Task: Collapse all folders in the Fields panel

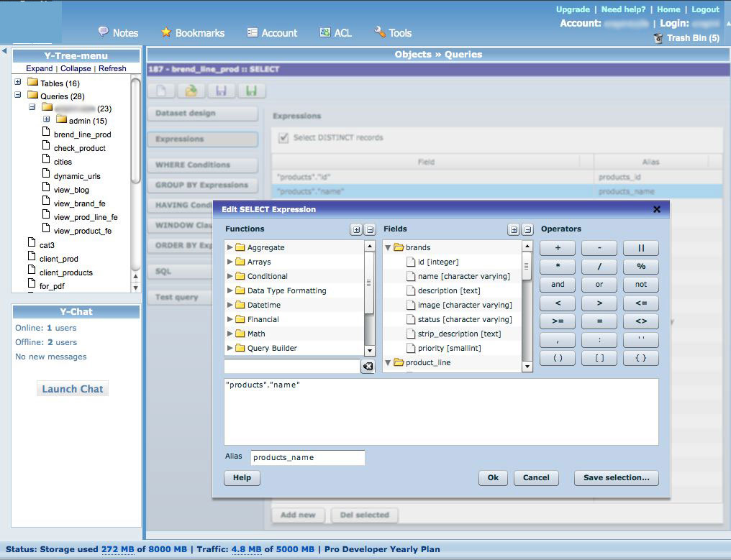Action: coord(527,229)
